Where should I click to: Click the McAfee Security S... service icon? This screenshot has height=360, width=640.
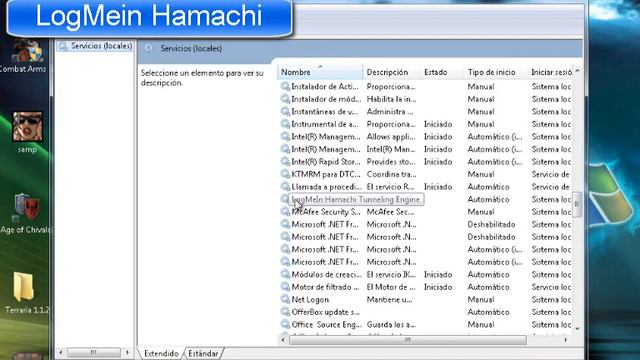click(x=285, y=212)
